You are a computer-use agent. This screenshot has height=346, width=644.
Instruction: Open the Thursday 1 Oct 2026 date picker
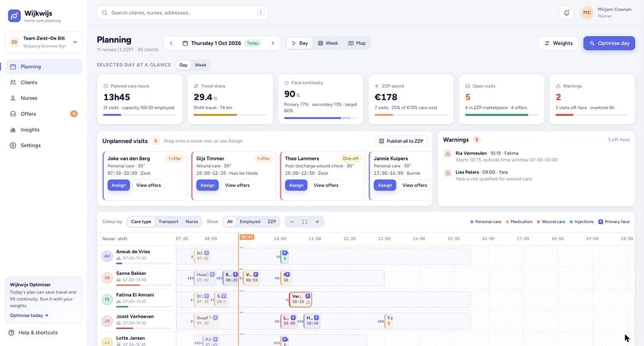(x=222, y=43)
